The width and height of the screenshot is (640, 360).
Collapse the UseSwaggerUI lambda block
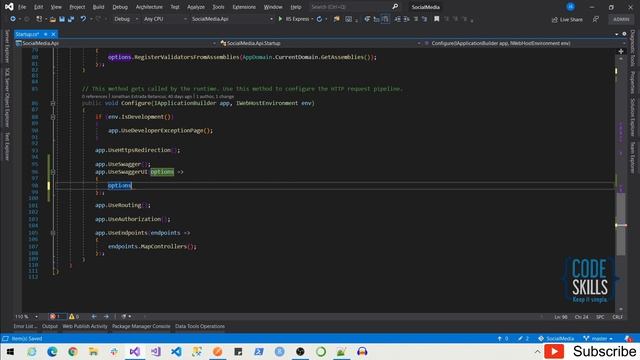click(53, 172)
